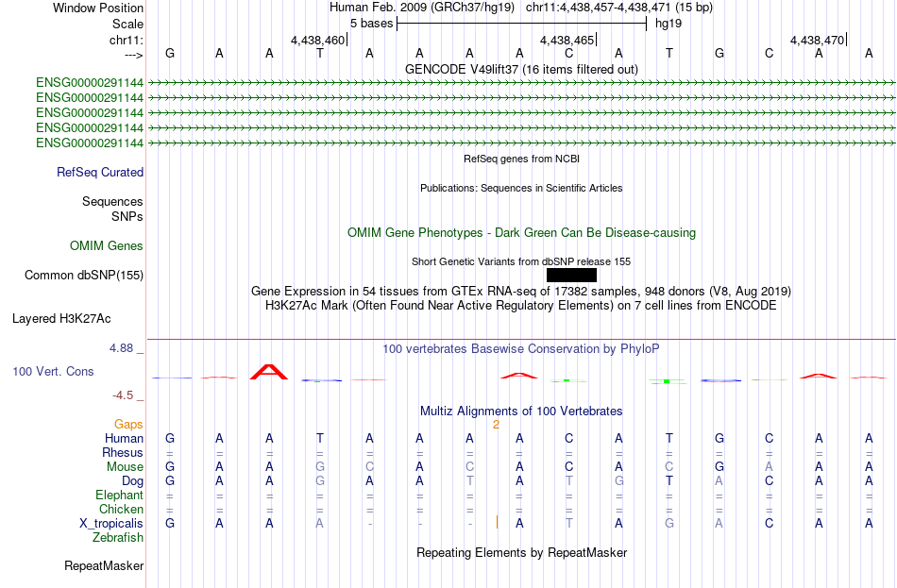Open the GENCODE V49lift37 track title
Screen dimensions: 897x588
pos(521,69)
